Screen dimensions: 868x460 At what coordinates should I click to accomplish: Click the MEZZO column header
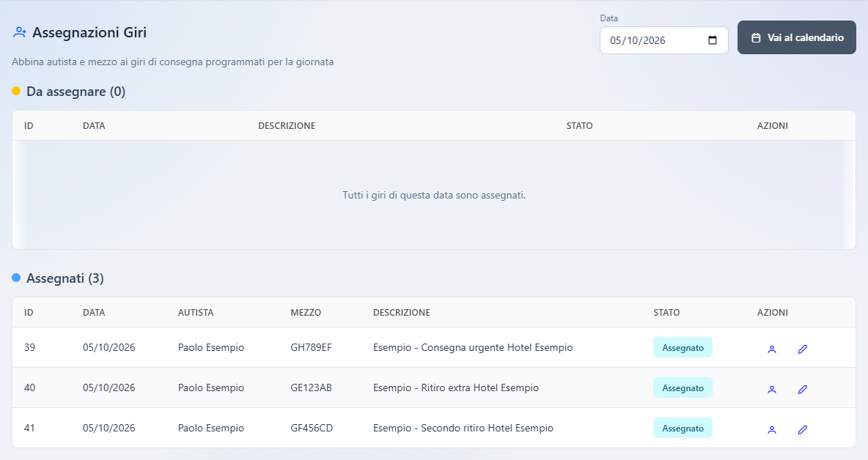[306, 312]
